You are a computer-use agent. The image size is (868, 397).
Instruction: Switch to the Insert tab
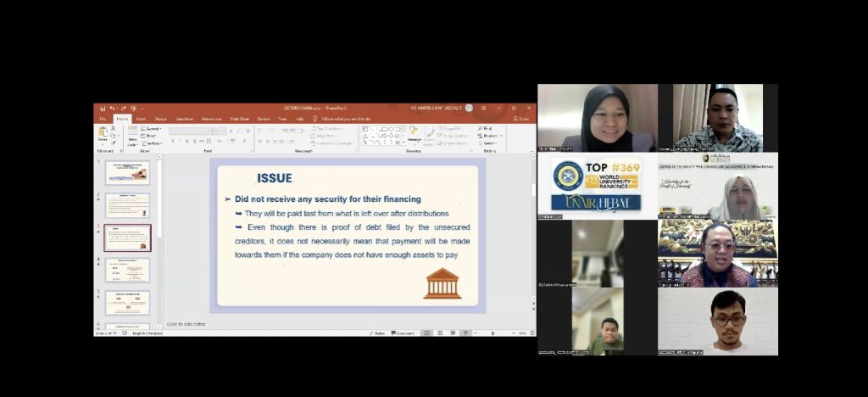(x=141, y=119)
